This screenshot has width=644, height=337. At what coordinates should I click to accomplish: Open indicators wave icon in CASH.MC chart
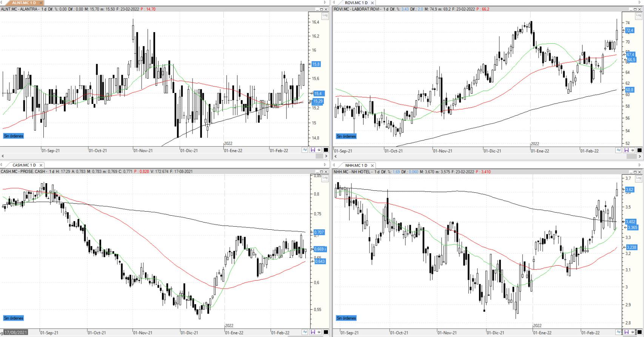pos(305,332)
